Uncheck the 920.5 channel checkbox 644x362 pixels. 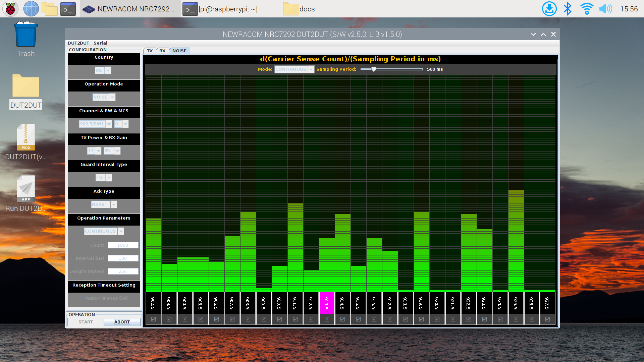[437, 319]
